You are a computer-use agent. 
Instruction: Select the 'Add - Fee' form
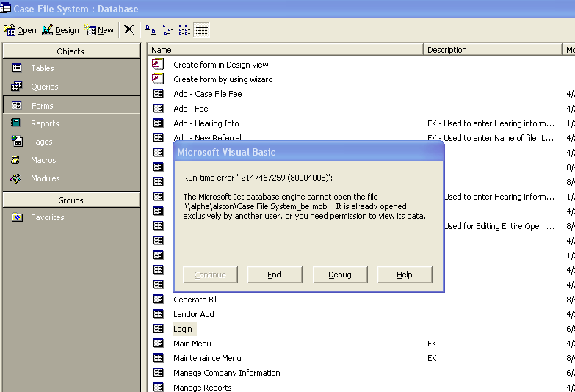(191, 109)
